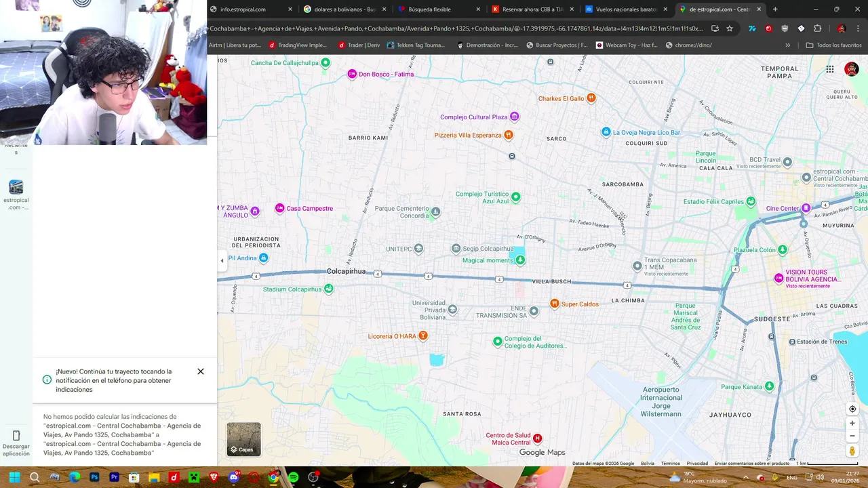Click Enviar comentarios sobre el producto
Viewport: 868px width, 488px height.
tap(752, 464)
